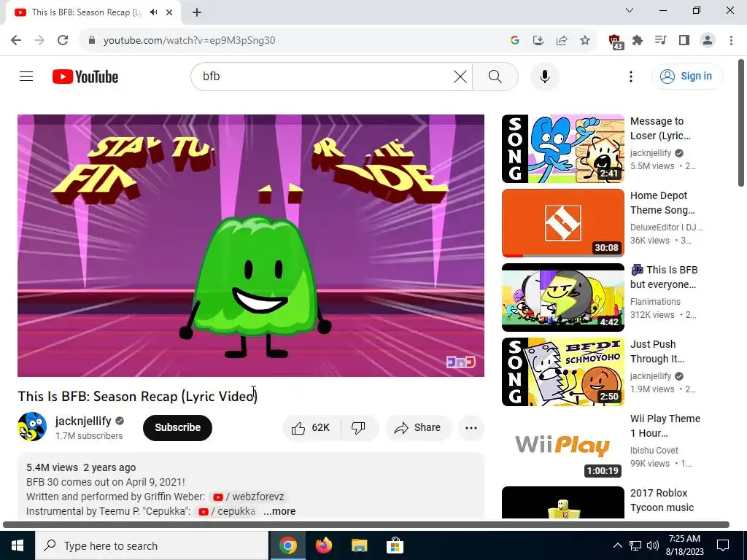Open more actions beside Share

pyautogui.click(x=471, y=427)
